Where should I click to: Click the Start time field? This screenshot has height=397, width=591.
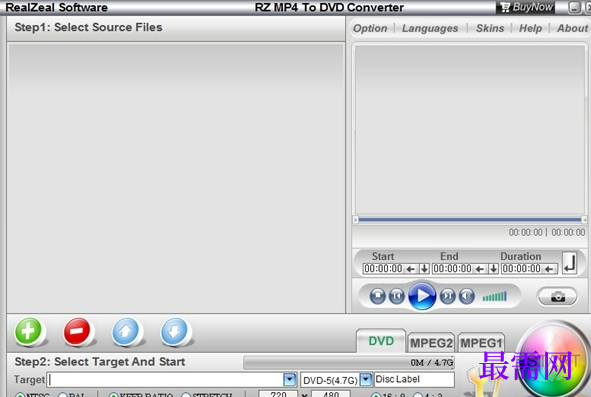tap(383, 269)
